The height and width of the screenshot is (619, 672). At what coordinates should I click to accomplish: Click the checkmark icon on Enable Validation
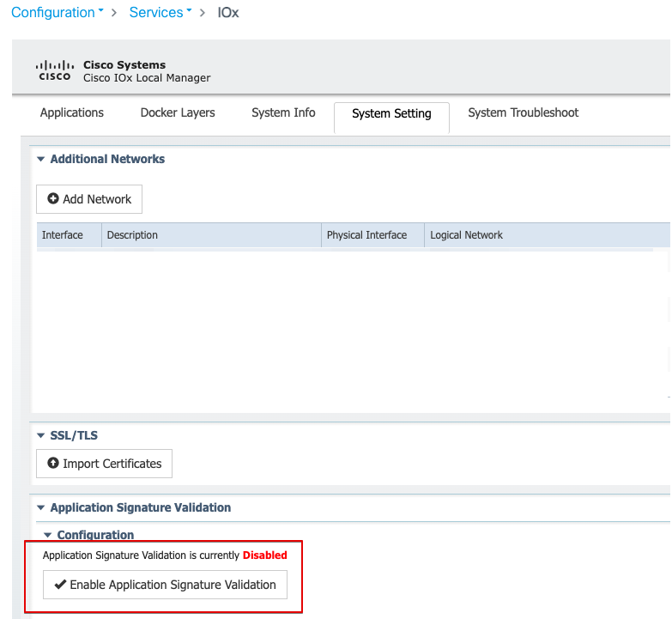coord(60,585)
